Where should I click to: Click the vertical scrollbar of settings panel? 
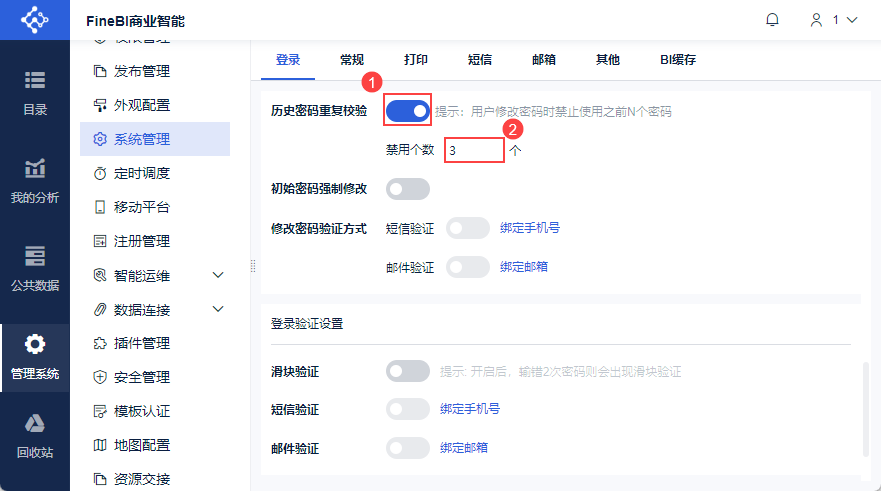pos(866,410)
